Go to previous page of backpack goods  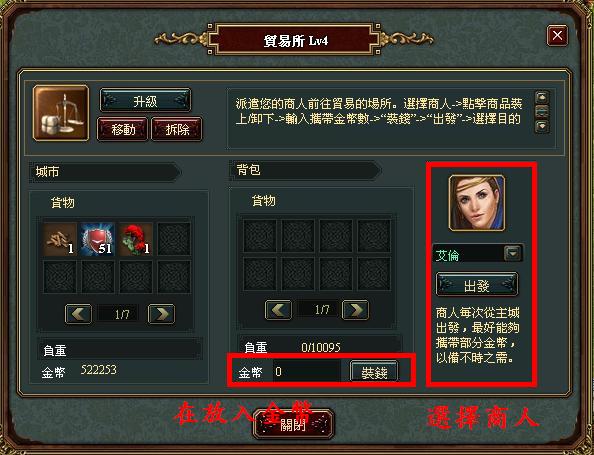point(278,310)
